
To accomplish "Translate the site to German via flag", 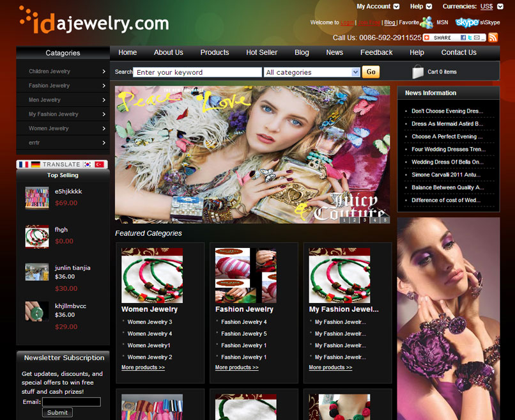I will click(36, 164).
